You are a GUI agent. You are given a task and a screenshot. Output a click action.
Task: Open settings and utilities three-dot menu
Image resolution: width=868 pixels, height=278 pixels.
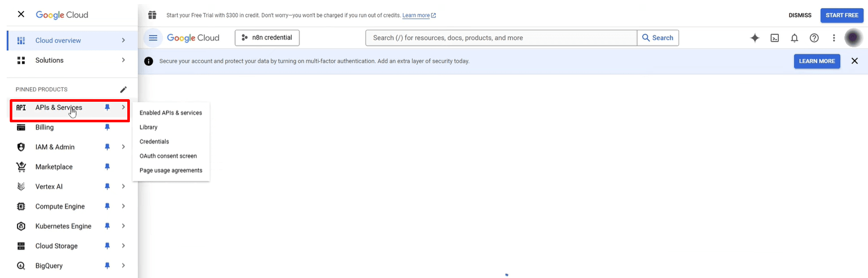coord(834,38)
